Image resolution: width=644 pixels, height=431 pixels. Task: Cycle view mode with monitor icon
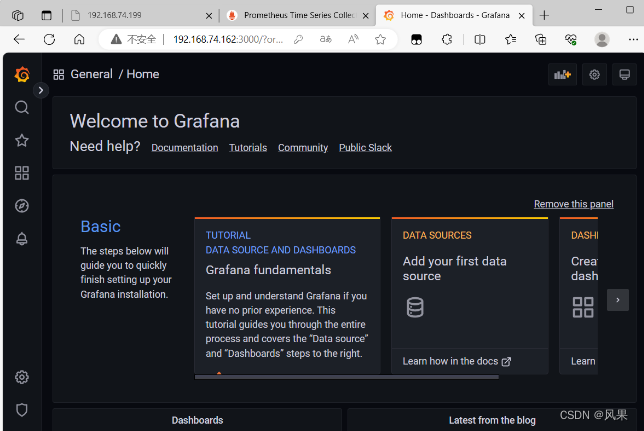pos(624,74)
